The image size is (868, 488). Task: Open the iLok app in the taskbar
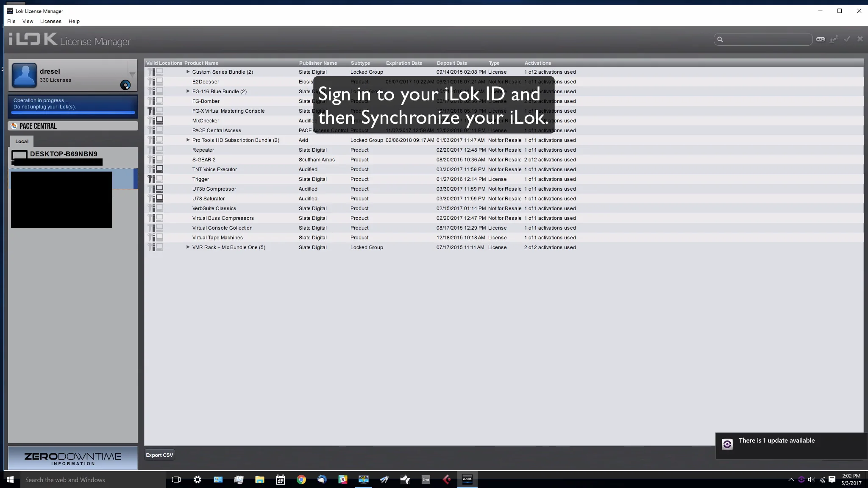[x=467, y=480]
